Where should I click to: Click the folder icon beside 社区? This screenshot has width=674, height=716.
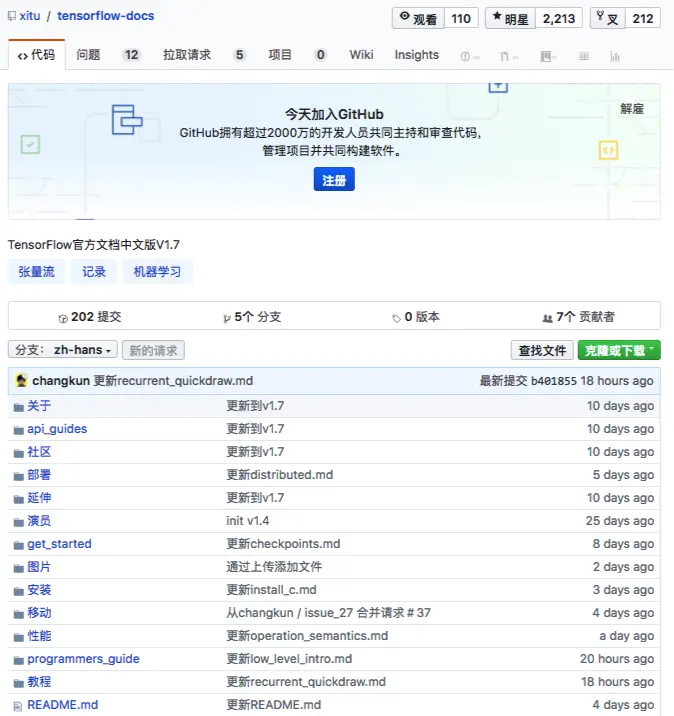pyautogui.click(x=18, y=453)
